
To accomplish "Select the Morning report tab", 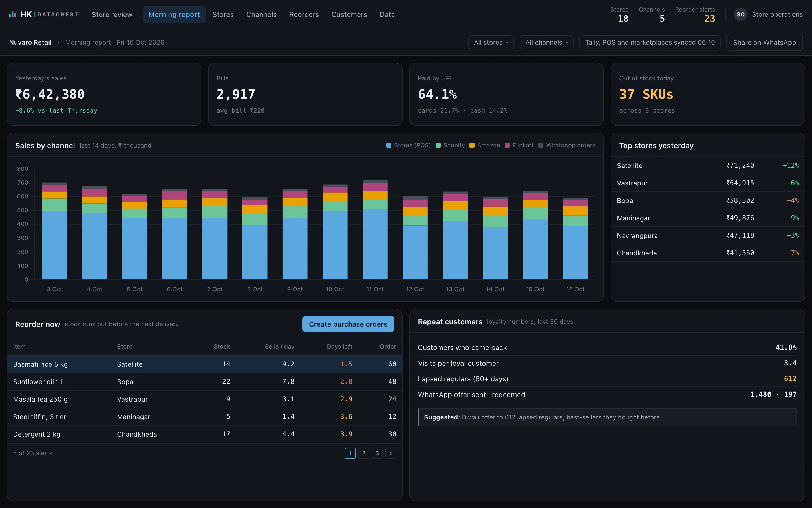I will pyautogui.click(x=174, y=14).
